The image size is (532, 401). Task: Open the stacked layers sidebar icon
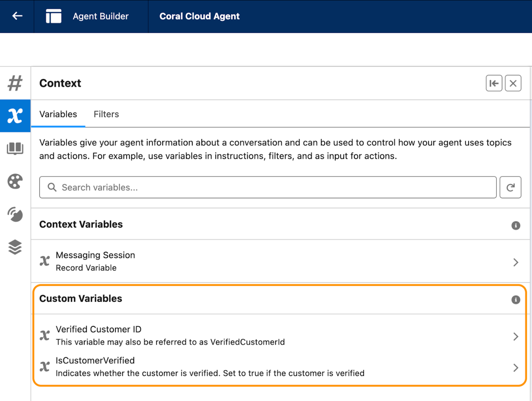click(x=15, y=247)
